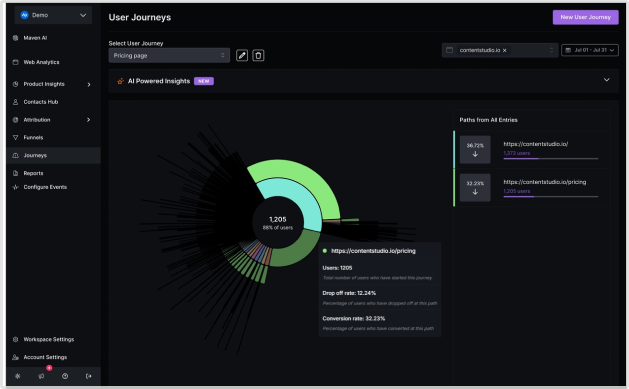Image resolution: width=629 pixels, height=389 pixels.
Task: Open Configure Events
Action: [45, 187]
